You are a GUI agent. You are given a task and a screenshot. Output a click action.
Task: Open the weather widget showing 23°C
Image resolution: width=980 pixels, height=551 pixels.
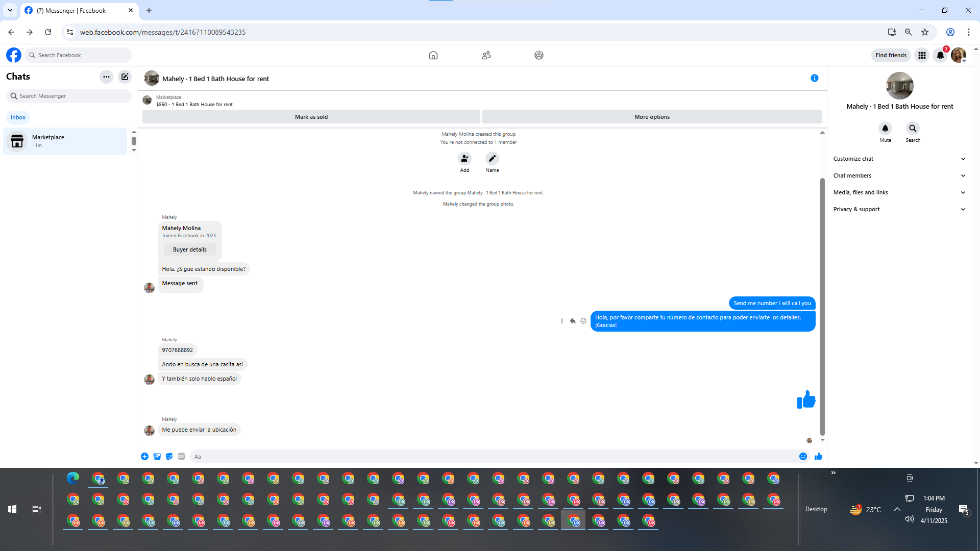coord(866,509)
